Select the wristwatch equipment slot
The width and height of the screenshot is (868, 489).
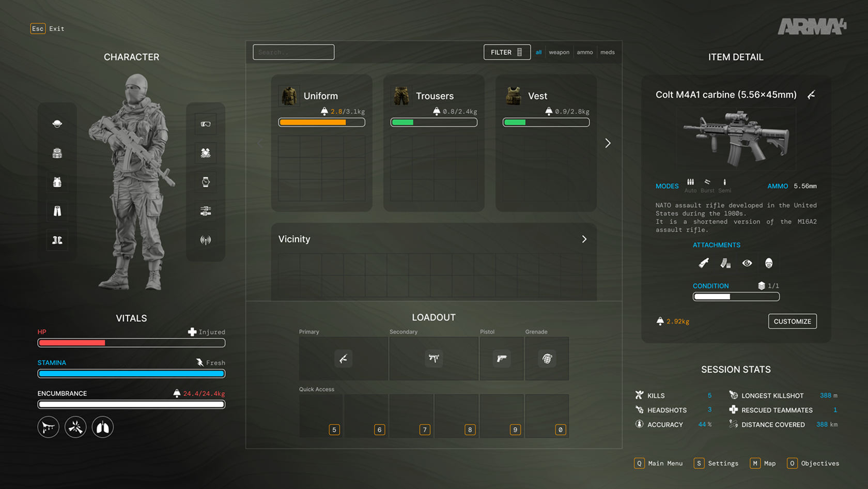coord(206,182)
